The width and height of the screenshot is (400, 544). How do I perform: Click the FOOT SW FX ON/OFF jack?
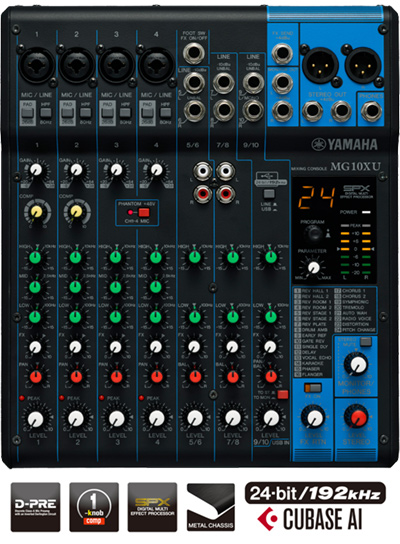(194, 53)
